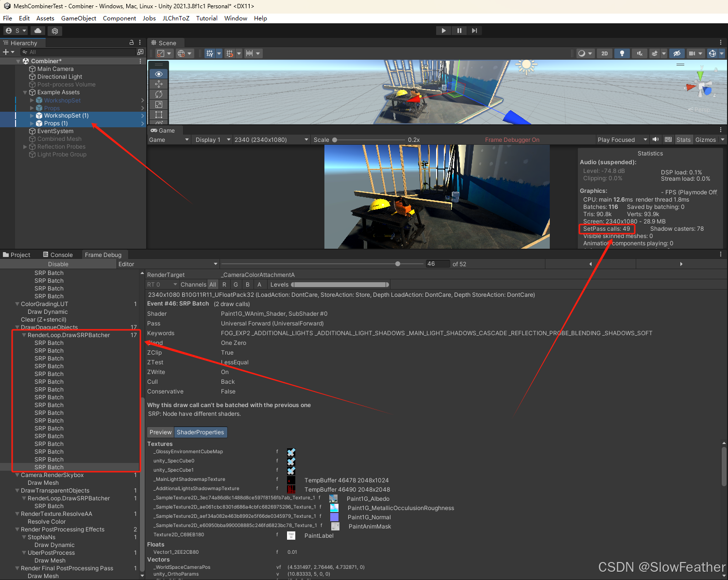Open the Window menu
728x580 pixels.
[x=236, y=18]
